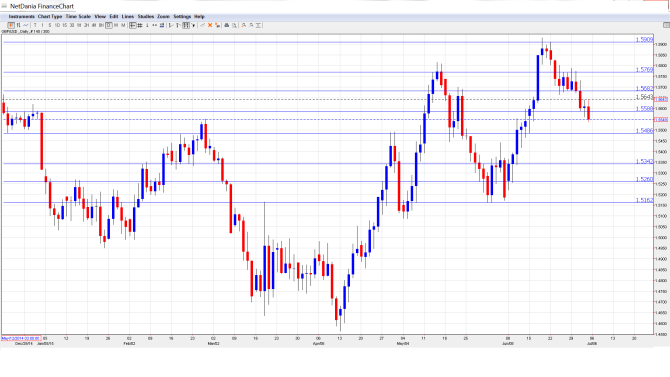Click the lower red price marker on price axis
Image resolution: width=670 pixels, height=377 pixels.
pyautogui.click(x=661, y=120)
